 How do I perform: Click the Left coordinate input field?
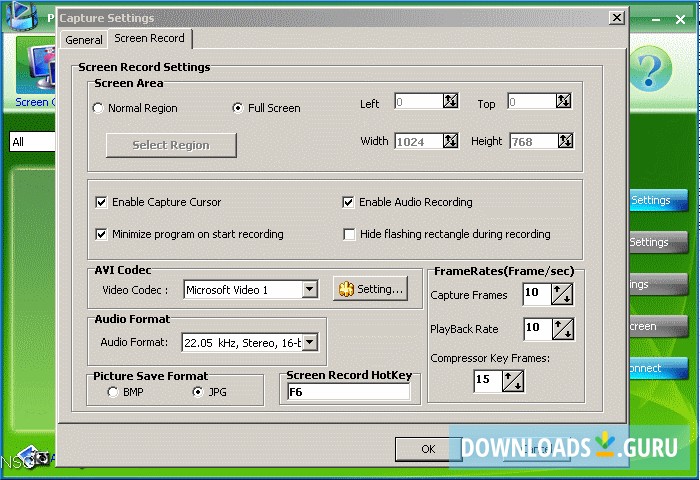click(418, 101)
